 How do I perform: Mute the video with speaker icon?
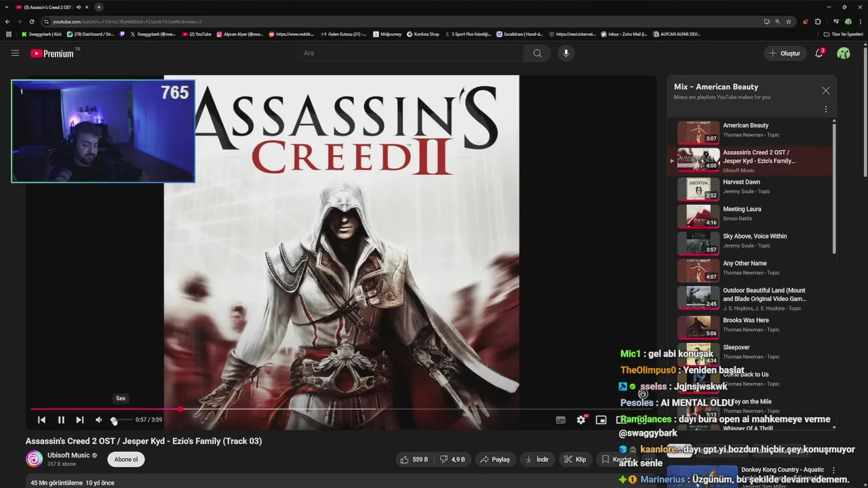[x=99, y=420]
